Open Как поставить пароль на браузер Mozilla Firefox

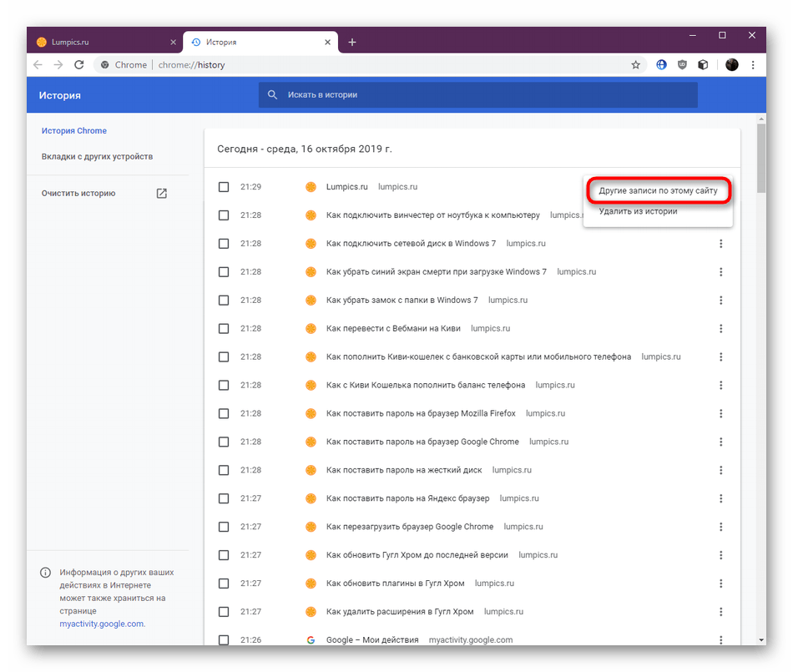pos(421,413)
